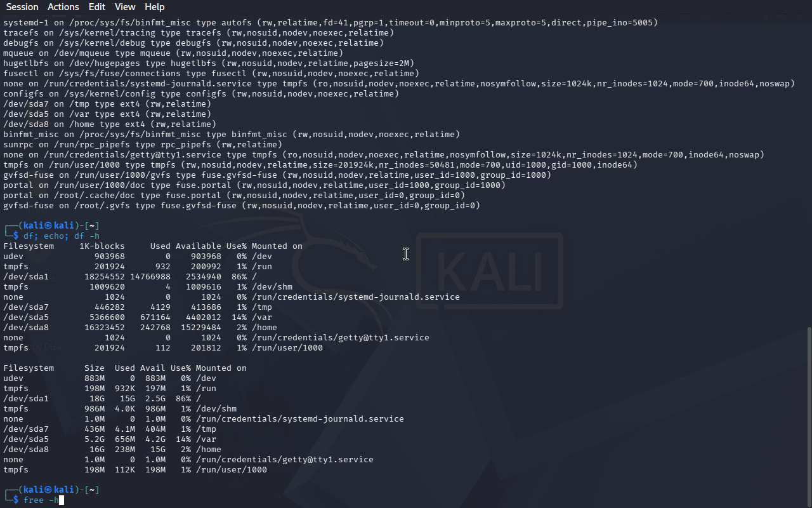Screen dimensions: 812x508
Task: Click the empty scrollbar track above the thumb
Action: tap(808, 171)
